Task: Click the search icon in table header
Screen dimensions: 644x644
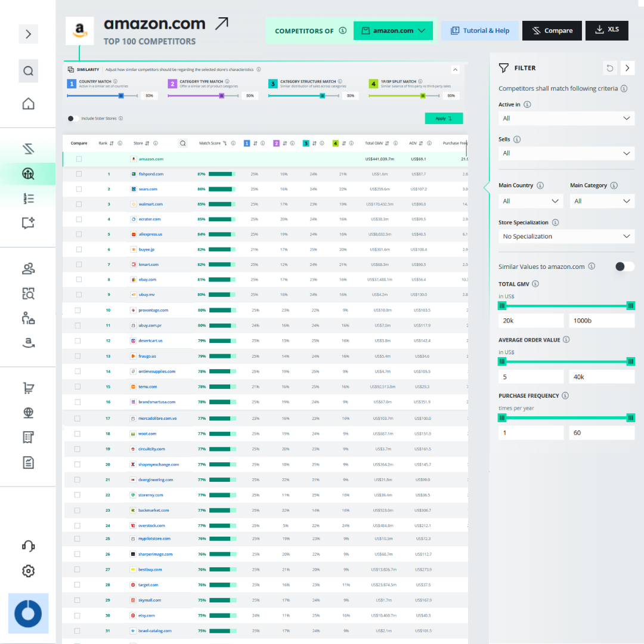Action: pos(183,143)
